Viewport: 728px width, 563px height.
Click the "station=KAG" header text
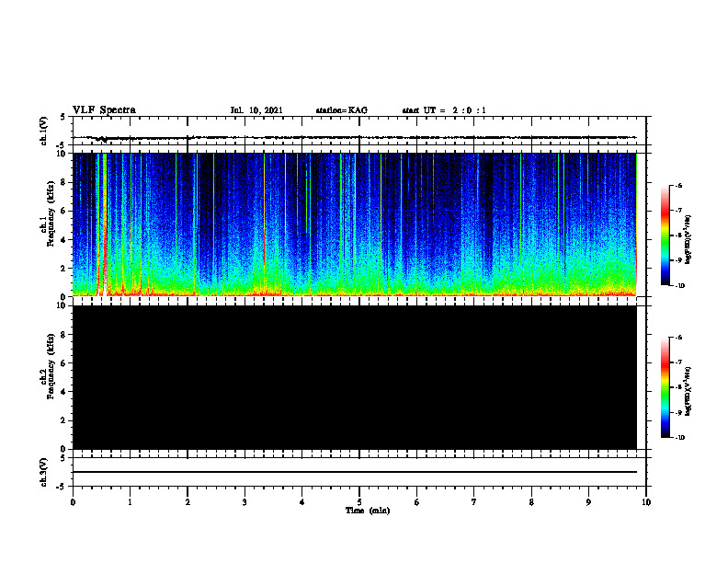click(x=342, y=110)
